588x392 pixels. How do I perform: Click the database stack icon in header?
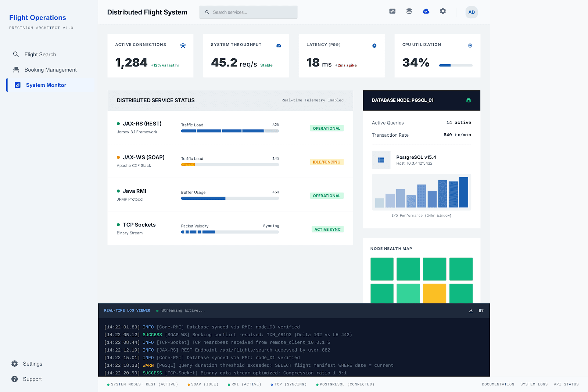409,11
